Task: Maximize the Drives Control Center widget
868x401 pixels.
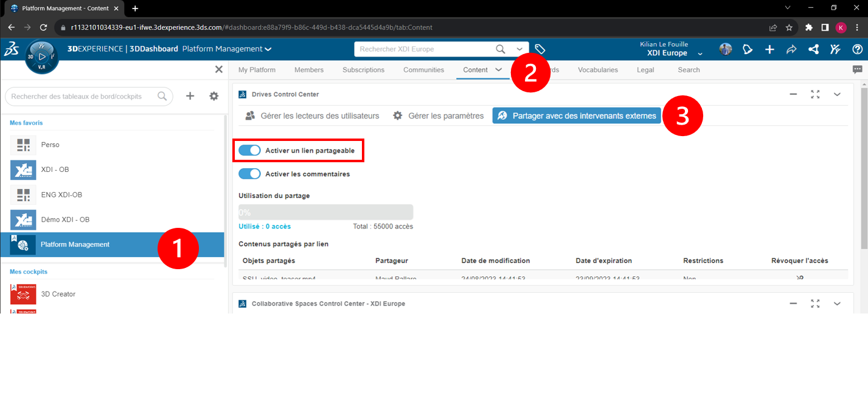Action: (815, 94)
